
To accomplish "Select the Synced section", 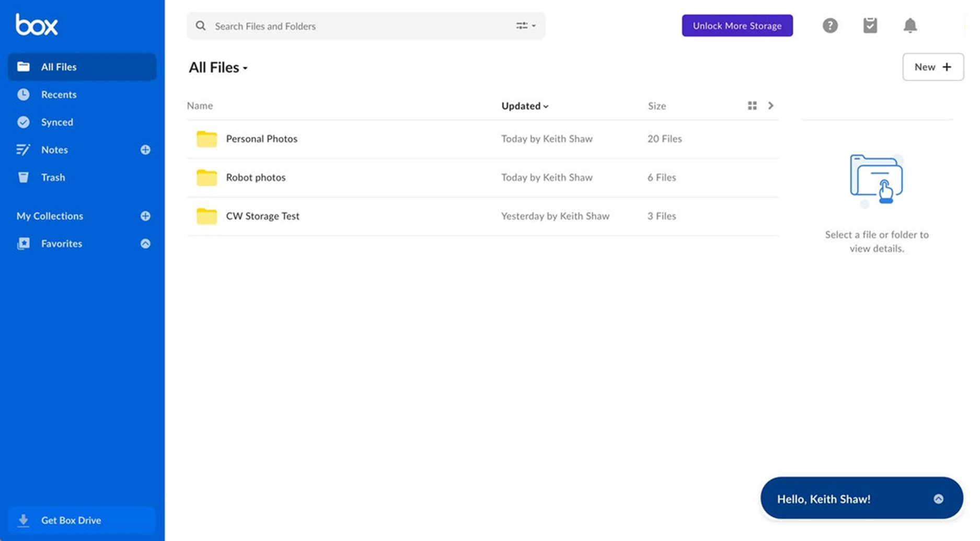I will pos(57,122).
